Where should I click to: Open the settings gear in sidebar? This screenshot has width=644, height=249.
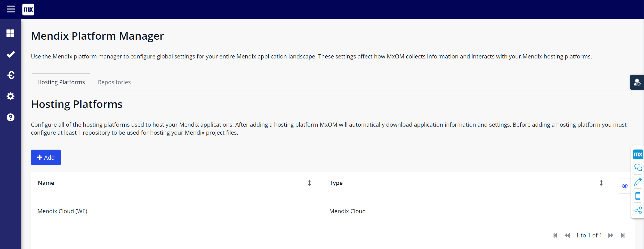11,96
